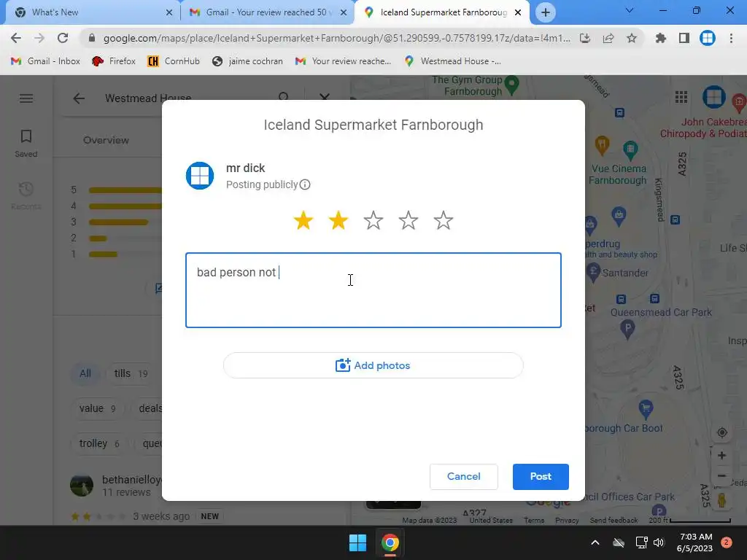Open Westmead House bookmark
The image size is (747, 560).
click(452, 61)
